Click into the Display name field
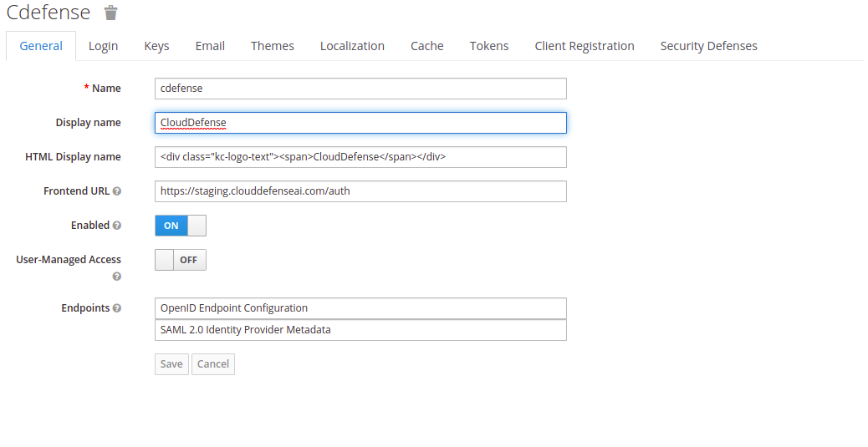Image resolution: width=868 pixels, height=447 pixels. pos(360,123)
